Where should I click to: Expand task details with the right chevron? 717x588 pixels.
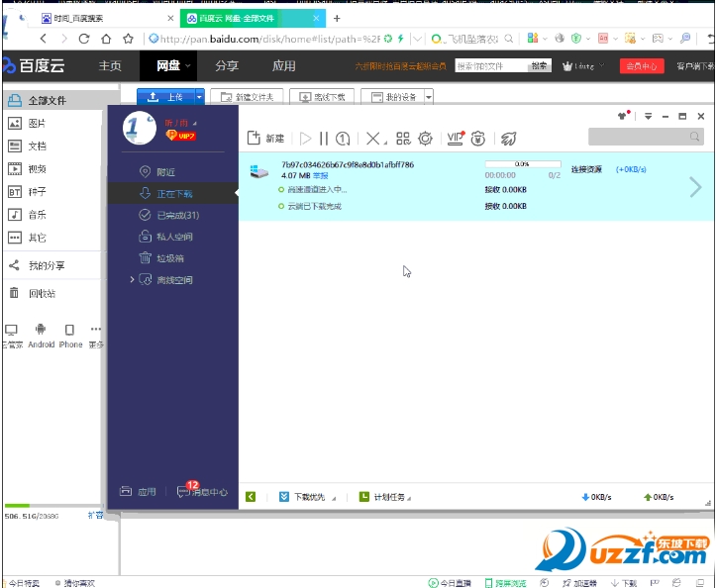pos(695,187)
